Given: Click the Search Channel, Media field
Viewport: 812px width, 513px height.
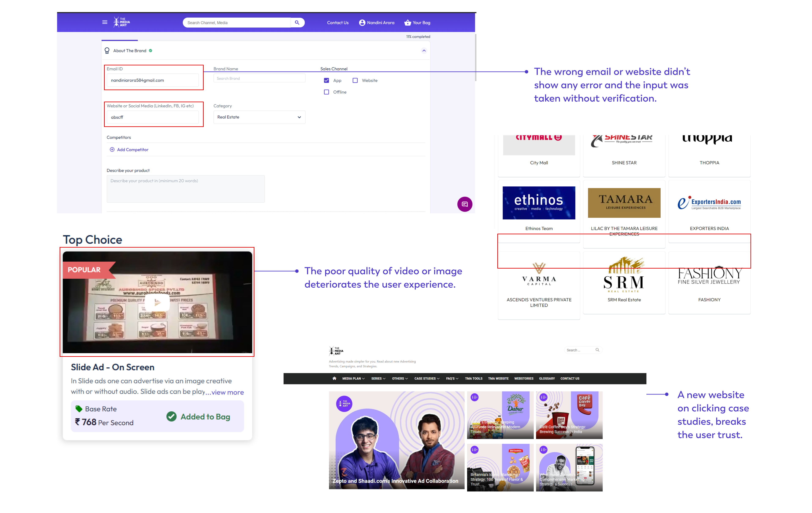Looking at the screenshot, I should click(237, 23).
